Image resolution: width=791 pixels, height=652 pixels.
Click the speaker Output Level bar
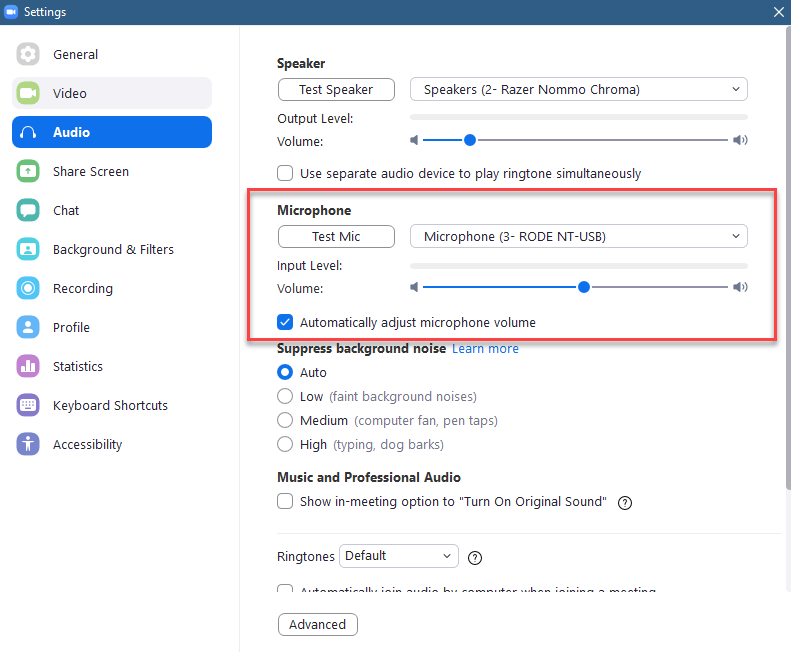(579, 117)
